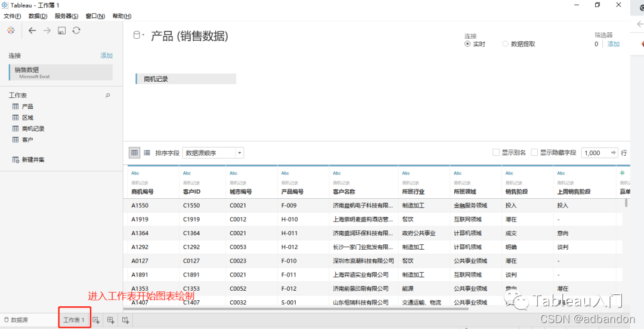Select the 产品 sheet in the list
The image size is (644, 329).
[27, 106]
